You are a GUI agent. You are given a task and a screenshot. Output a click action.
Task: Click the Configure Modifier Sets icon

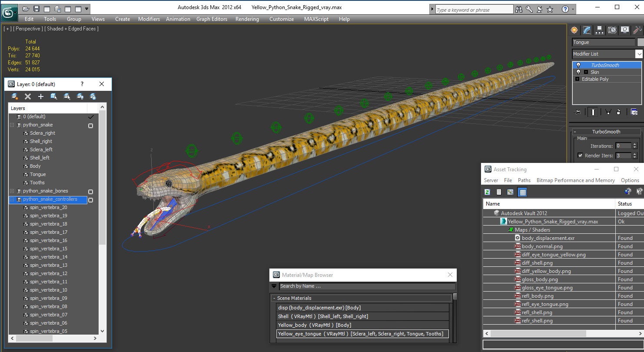634,112
